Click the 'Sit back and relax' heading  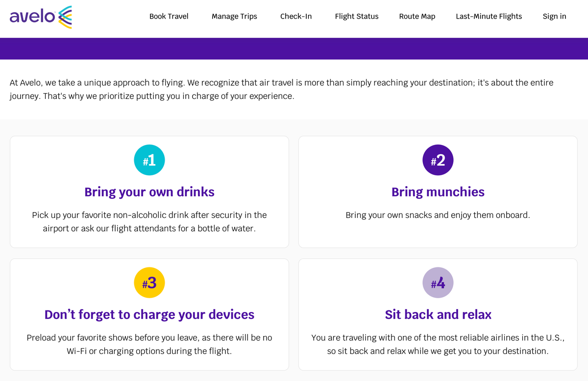(x=438, y=314)
